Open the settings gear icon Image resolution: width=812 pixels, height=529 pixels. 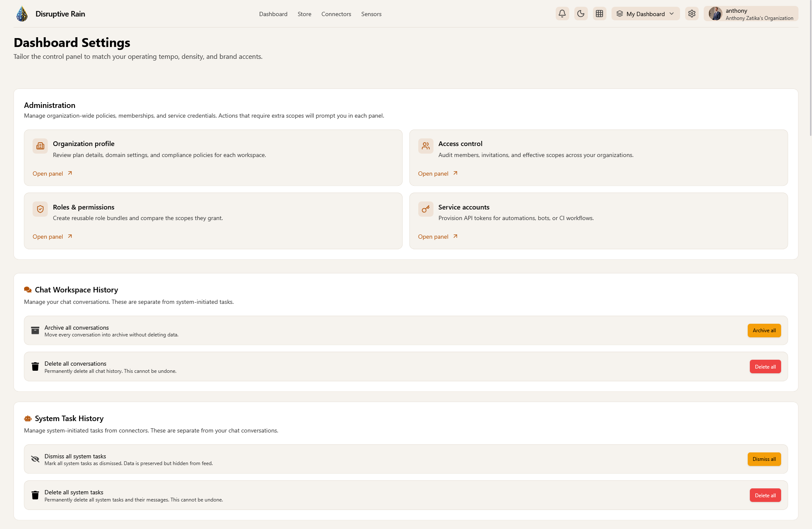692,14
